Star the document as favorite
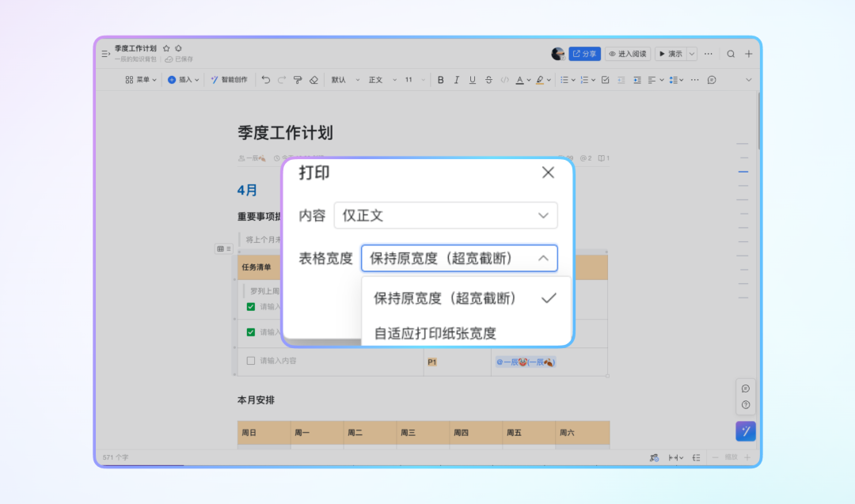Viewport: 855px width, 504px height. pos(166,48)
